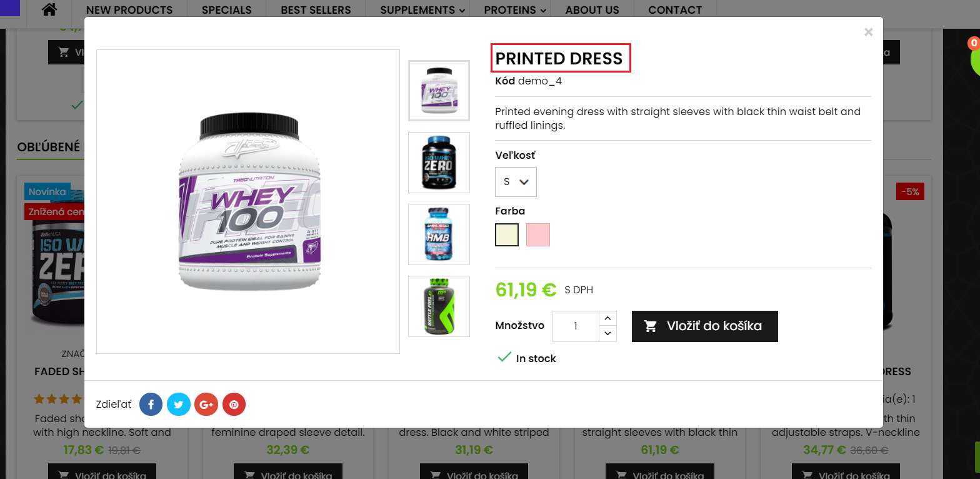980x479 pixels.
Task: Open the Best Sellers menu item
Action: pos(316,10)
